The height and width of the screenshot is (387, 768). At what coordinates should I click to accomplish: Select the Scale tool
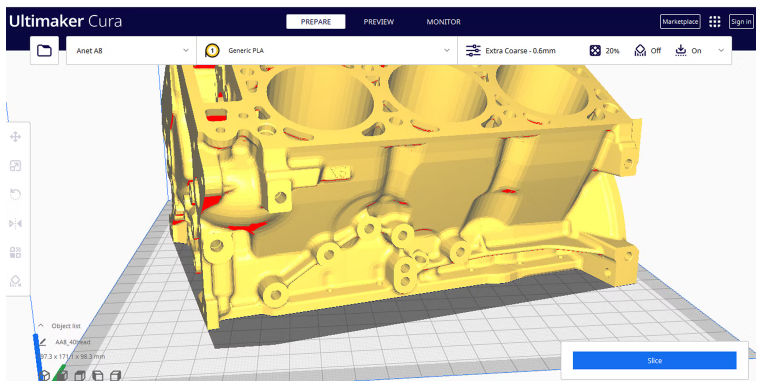click(16, 166)
